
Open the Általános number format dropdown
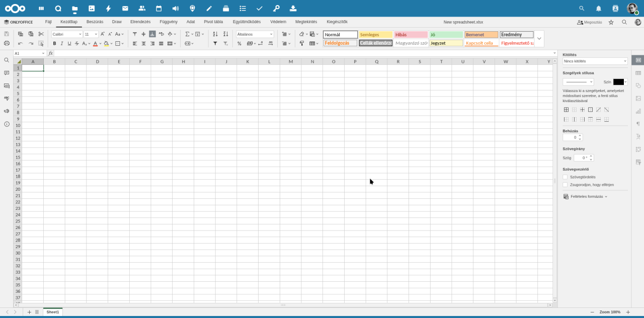tap(255, 34)
